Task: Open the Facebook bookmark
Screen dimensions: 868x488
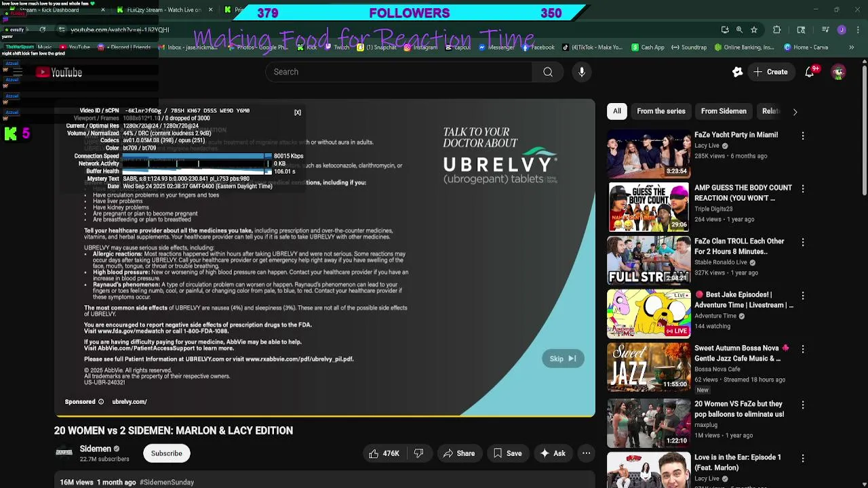Action: pos(538,47)
